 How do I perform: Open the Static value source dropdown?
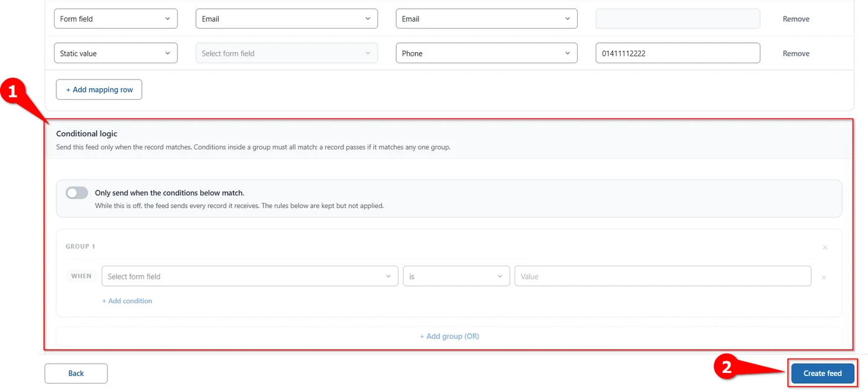coord(116,53)
